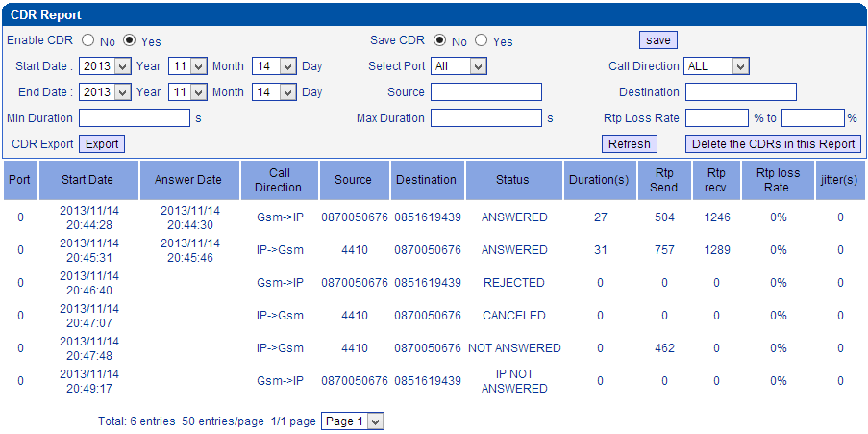Image resolution: width=868 pixels, height=434 pixels.
Task: Select 'No' for Save CDR
Action: [x=440, y=41]
